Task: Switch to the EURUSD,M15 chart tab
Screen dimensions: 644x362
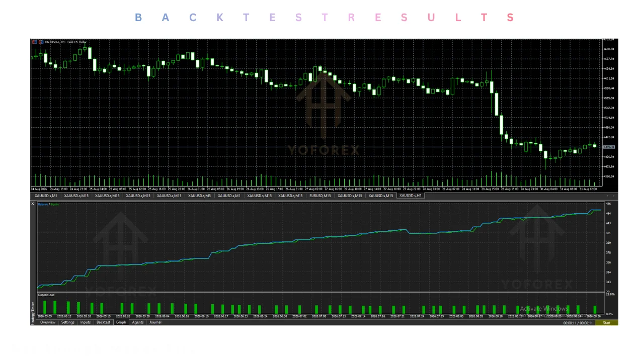Action: 320,196
